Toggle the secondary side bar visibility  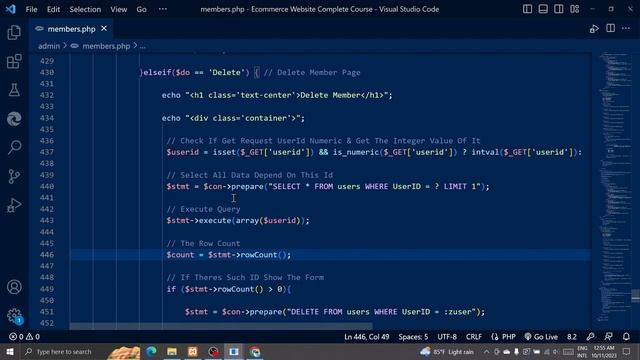point(559,9)
